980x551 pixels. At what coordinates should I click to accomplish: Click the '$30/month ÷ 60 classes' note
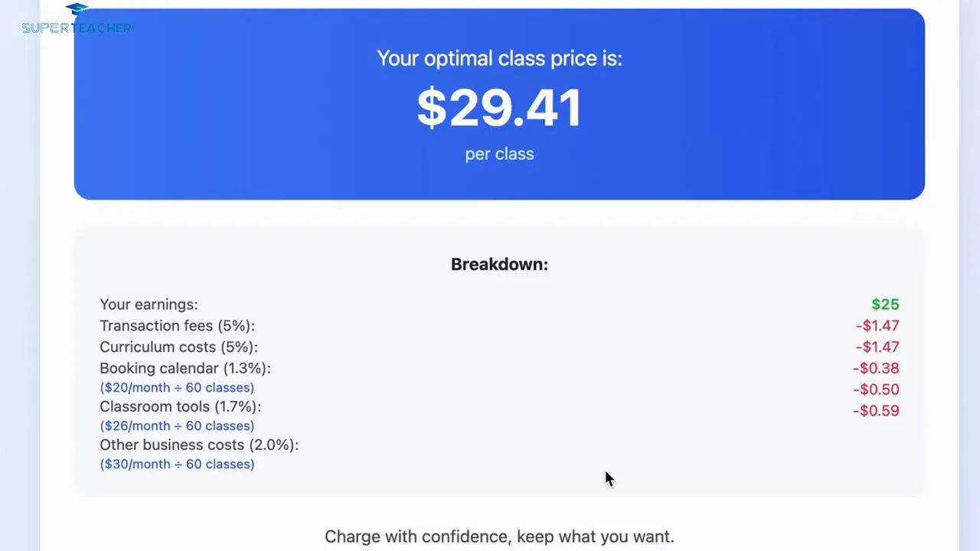[x=177, y=464]
